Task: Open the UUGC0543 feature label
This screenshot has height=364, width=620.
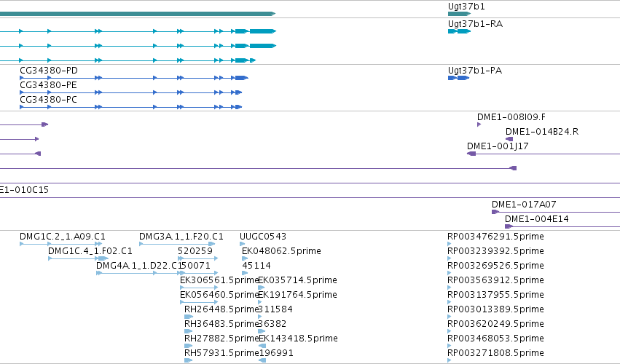Action: click(263, 237)
